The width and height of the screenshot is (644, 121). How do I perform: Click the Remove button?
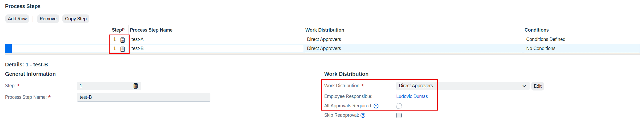[x=48, y=19]
